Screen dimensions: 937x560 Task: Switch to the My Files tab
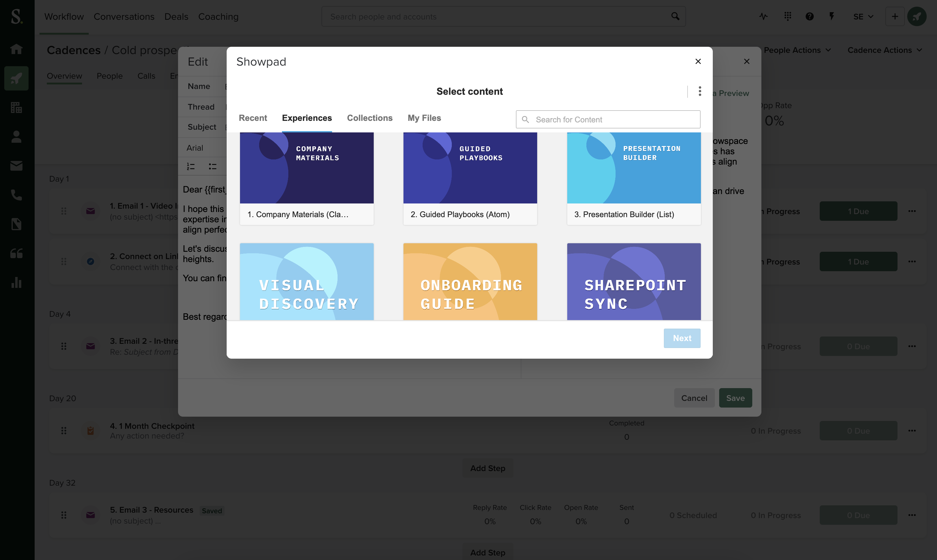coord(424,118)
